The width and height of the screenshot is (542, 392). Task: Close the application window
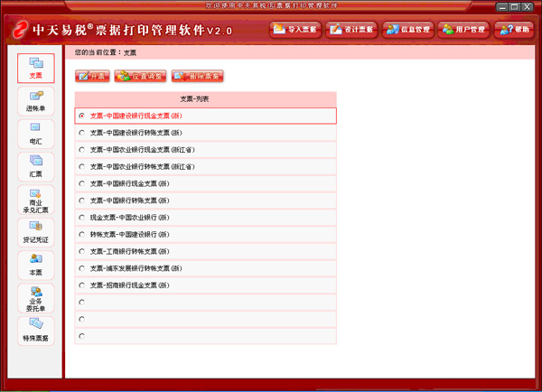click(527, 7)
